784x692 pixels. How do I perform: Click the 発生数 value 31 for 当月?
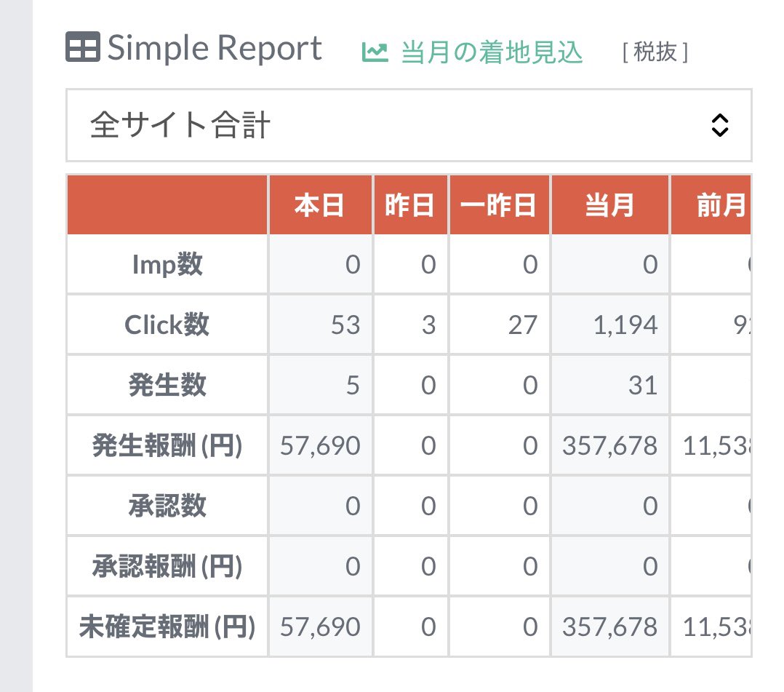643,385
